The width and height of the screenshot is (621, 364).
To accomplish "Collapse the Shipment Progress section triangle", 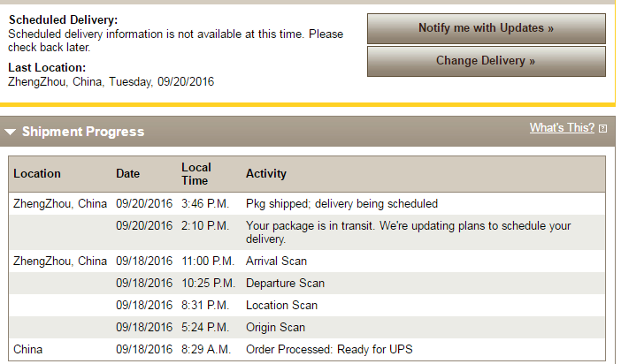I will click(11, 133).
